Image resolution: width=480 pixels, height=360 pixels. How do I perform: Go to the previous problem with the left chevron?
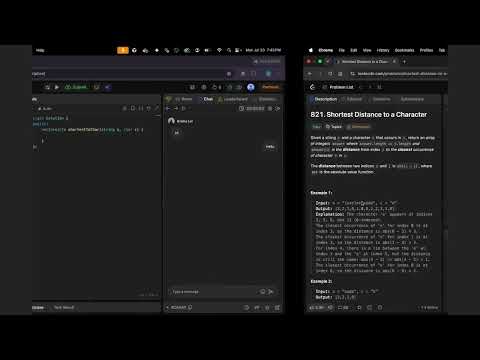coord(361,87)
